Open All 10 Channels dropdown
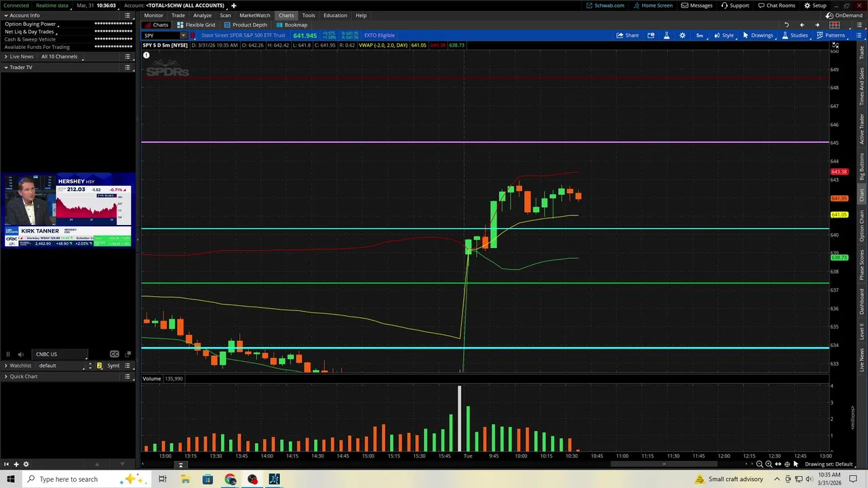 (x=62, y=56)
